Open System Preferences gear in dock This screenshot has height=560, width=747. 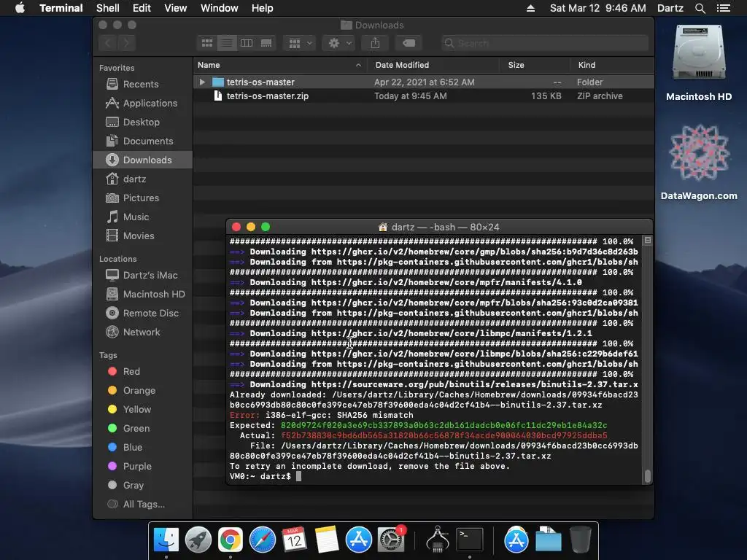pyautogui.click(x=391, y=540)
